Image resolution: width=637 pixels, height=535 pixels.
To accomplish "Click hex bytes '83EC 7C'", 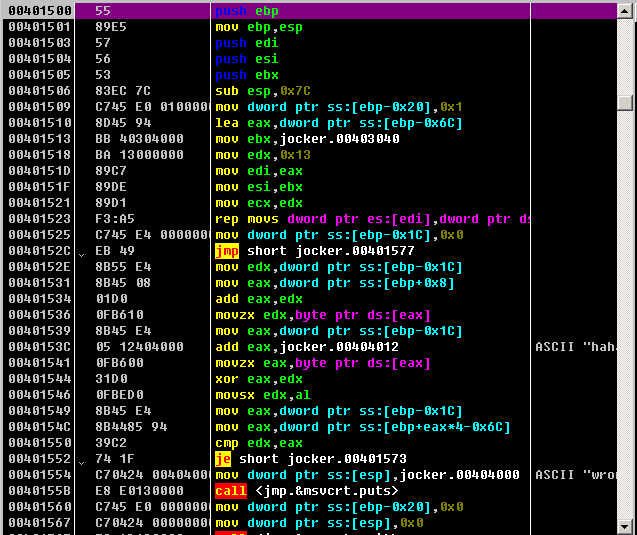I will (x=123, y=91).
